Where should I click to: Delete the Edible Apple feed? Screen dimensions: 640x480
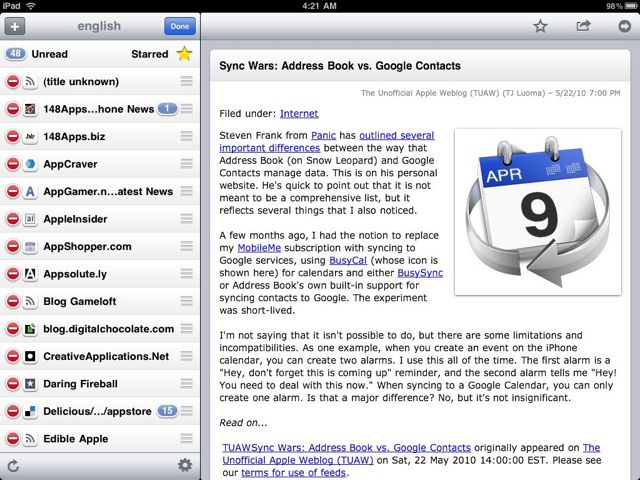click(x=13, y=439)
